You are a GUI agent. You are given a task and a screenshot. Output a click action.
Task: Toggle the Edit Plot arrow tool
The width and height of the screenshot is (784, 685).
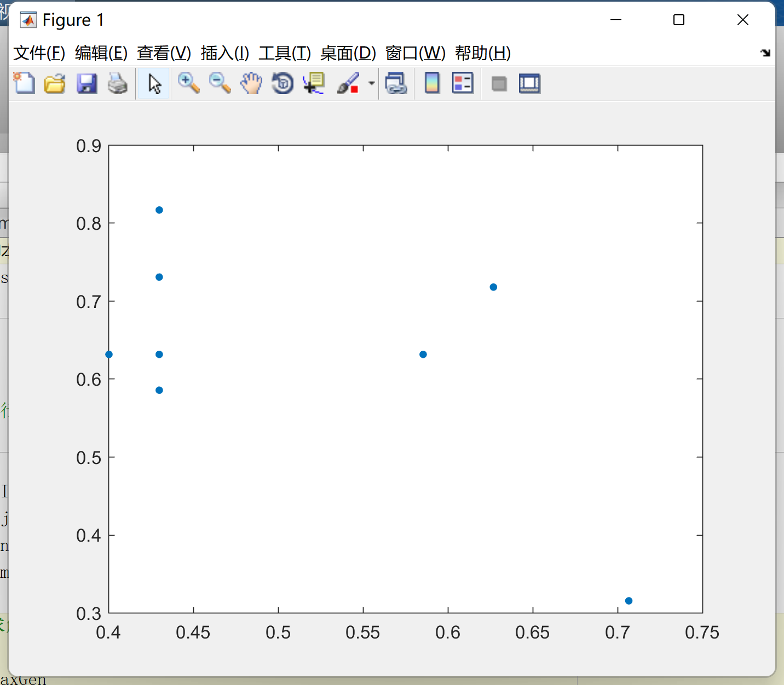(x=154, y=84)
